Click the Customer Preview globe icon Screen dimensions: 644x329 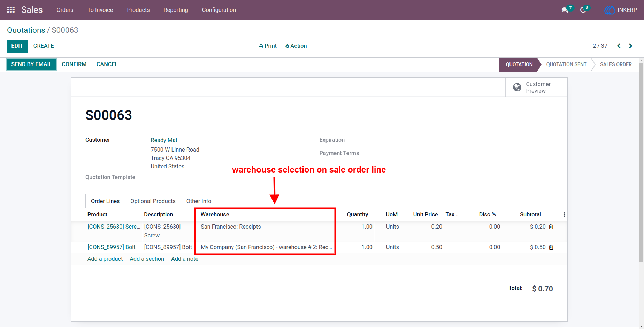click(517, 87)
